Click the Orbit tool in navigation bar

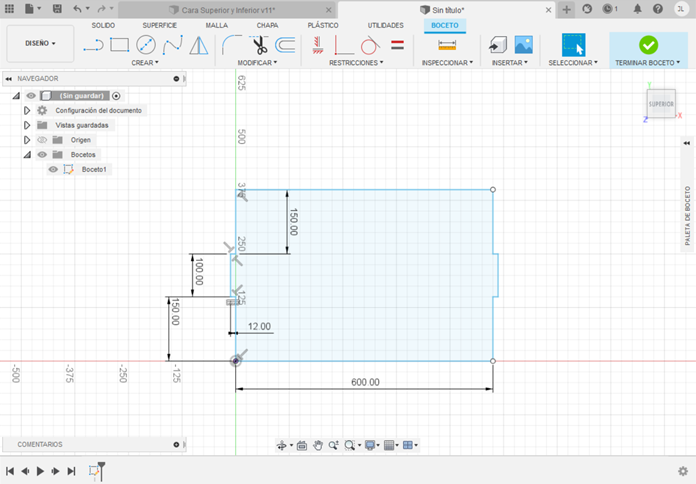coord(281,445)
